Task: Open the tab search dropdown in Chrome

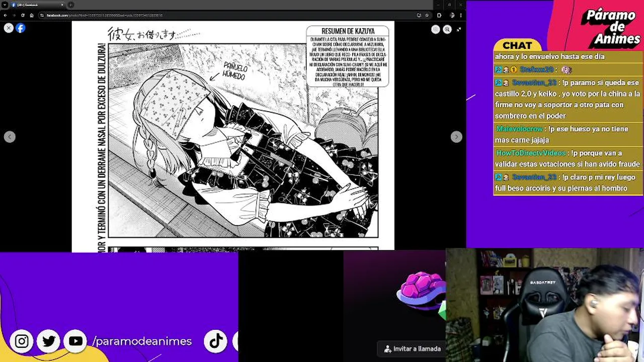Action: pos(5,5)
